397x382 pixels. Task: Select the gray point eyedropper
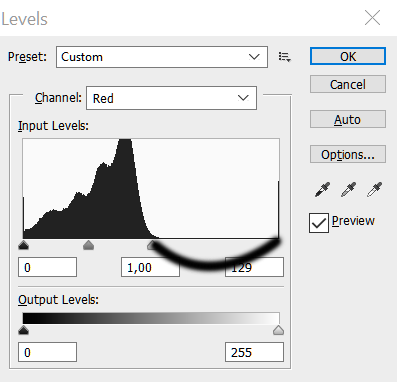(348, 190)
